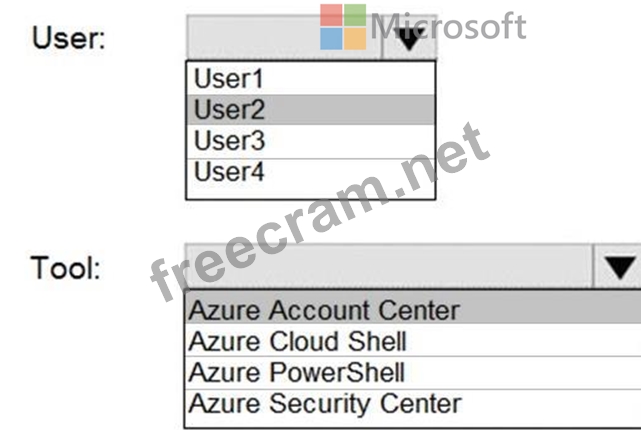Click the empty User combo box field
Screen dimensions: 641x430
[284, 38]
